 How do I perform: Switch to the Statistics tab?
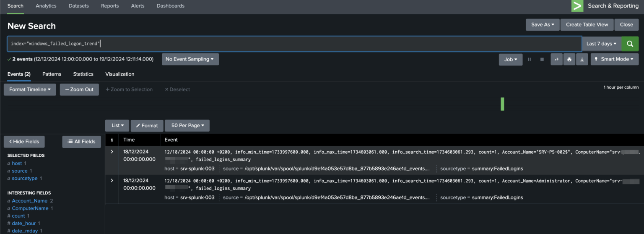click(83, 74)
